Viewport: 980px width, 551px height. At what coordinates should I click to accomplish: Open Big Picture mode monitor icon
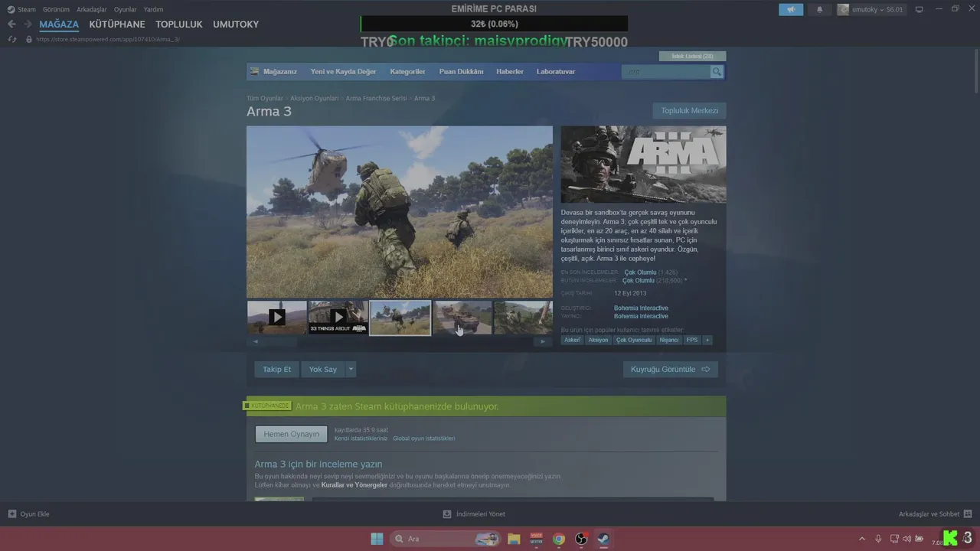click(x=920, y=9)
